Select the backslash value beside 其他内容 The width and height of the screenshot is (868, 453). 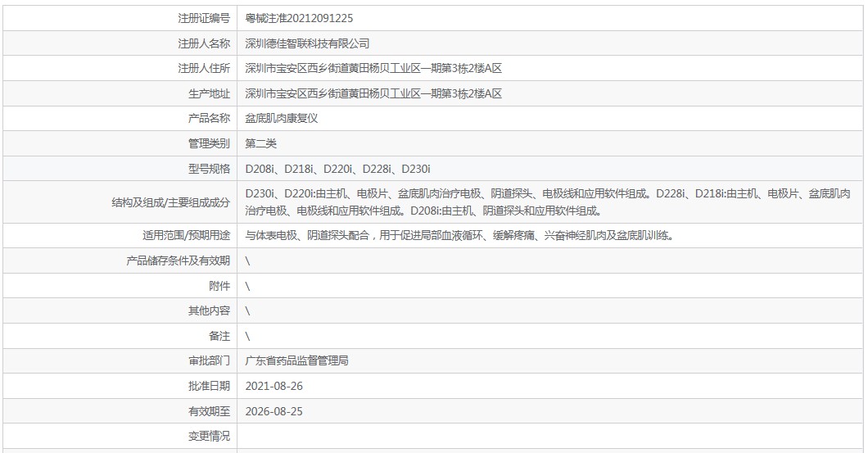[x=247, y=311]
